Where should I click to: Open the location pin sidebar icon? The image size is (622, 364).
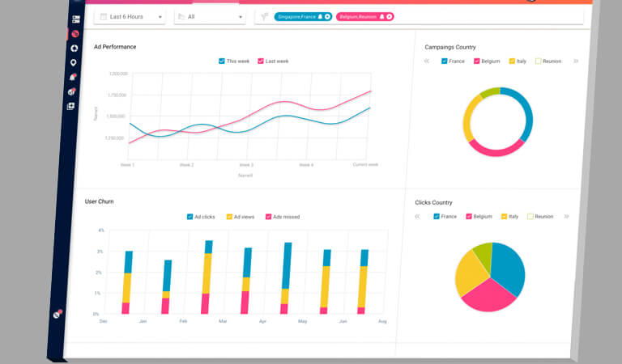coord(73,62)
